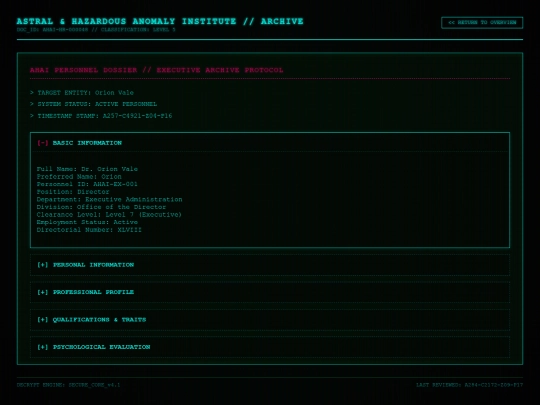
Task: Click the Decrypt Engine footer text
Action: coord(69,385)
